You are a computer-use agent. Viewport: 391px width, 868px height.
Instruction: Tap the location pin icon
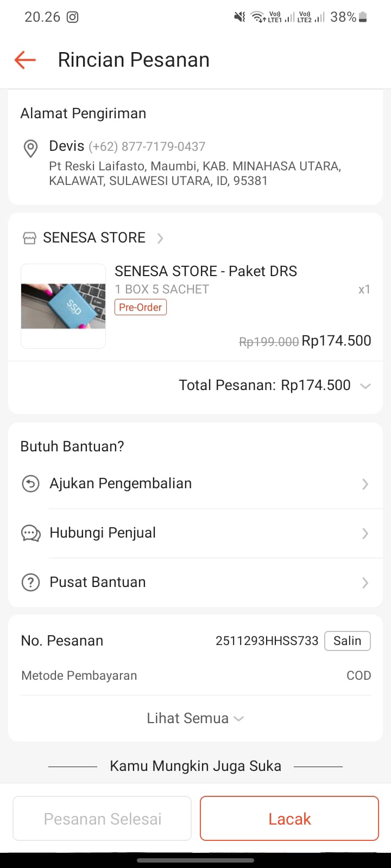[31, 148]
